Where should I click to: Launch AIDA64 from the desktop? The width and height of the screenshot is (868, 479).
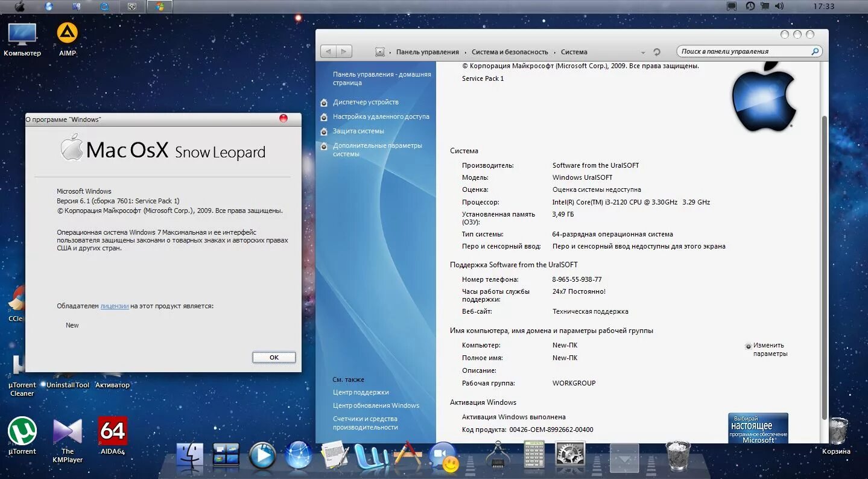tap(113, 436)
